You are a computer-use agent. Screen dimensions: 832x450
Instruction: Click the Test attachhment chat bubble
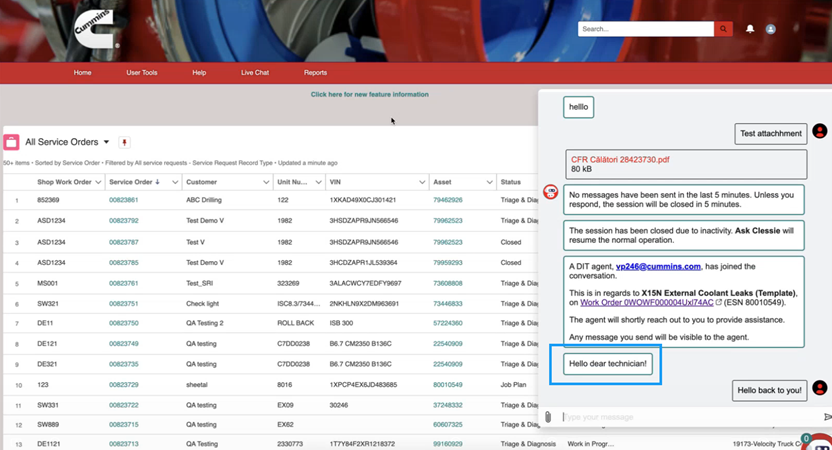pos(771,134)
